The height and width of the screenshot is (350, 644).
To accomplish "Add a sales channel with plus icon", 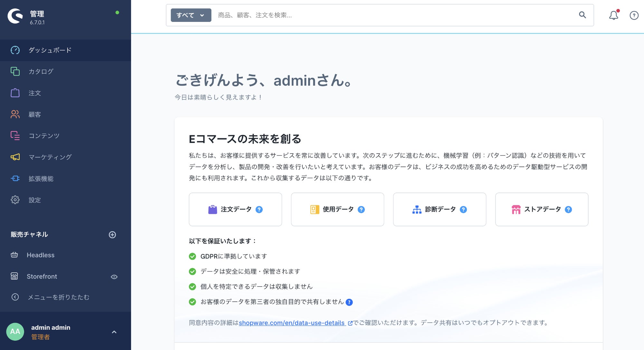I will [112, 235].
